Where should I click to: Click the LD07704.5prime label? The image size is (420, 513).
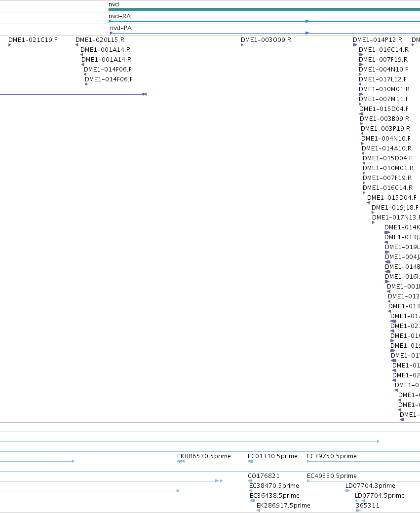[380, 495]
